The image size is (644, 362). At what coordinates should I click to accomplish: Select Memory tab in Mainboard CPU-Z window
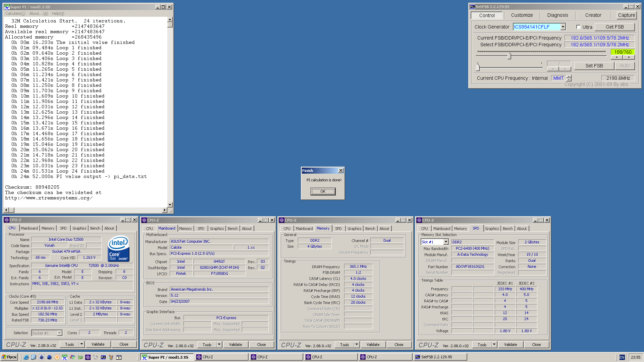(x=185, y=229)
